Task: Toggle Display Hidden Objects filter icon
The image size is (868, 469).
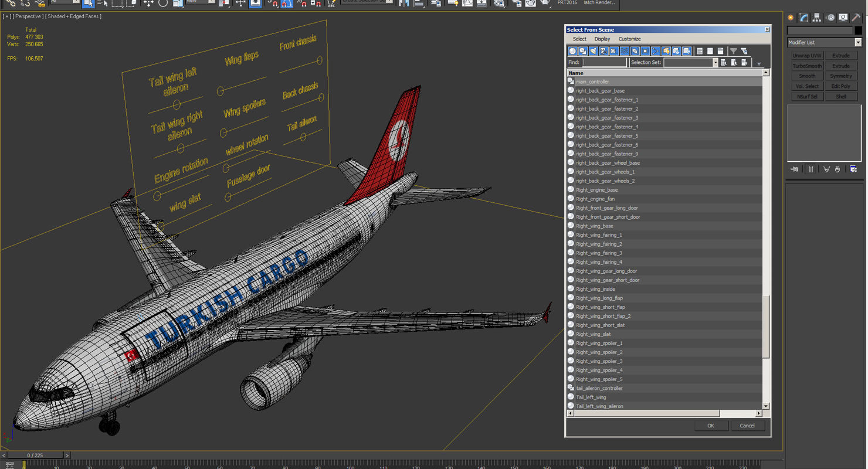Action: (x=687, y=51)
